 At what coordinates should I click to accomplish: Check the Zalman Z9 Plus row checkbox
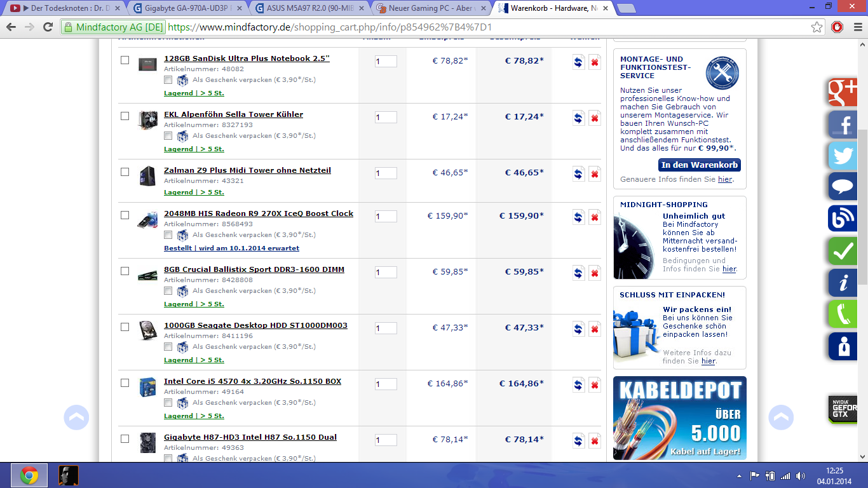(125, 172)
